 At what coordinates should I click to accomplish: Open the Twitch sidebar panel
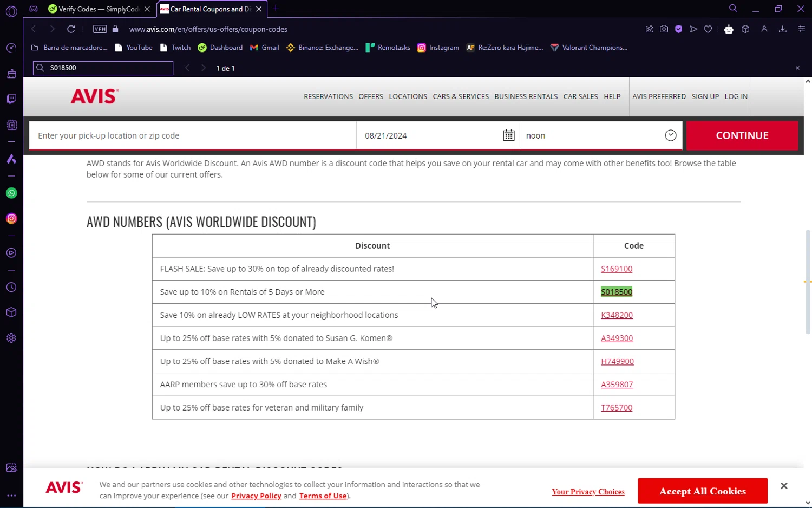click(11, 99)
